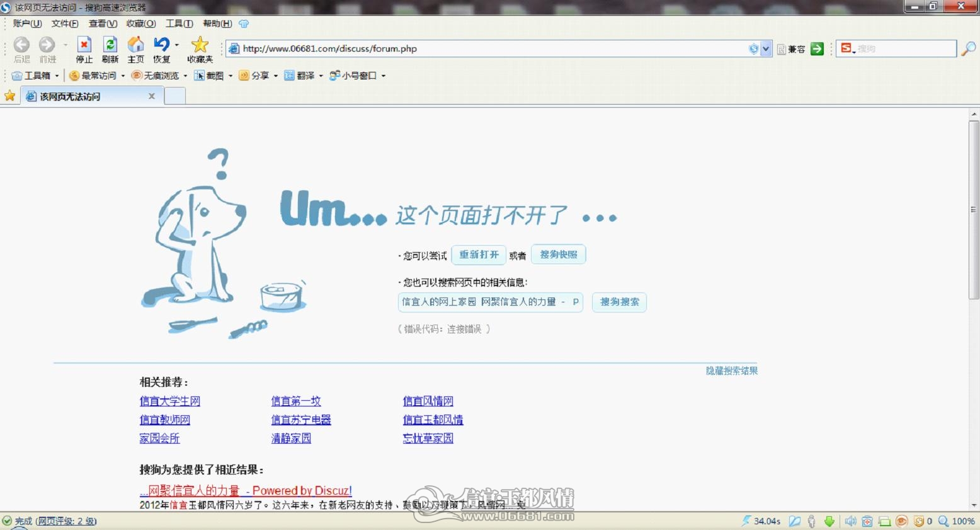Click the speaker mute icon in status bar

tap(850, 521)
